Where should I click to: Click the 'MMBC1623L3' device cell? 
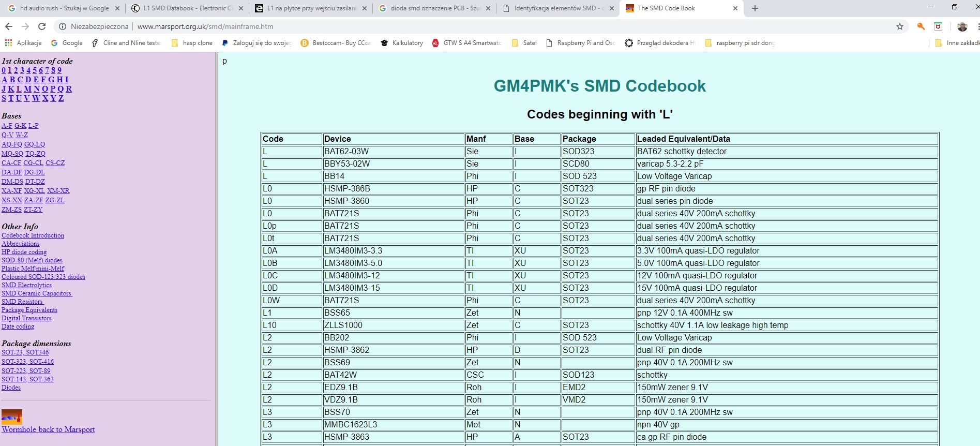click(394, 425)
